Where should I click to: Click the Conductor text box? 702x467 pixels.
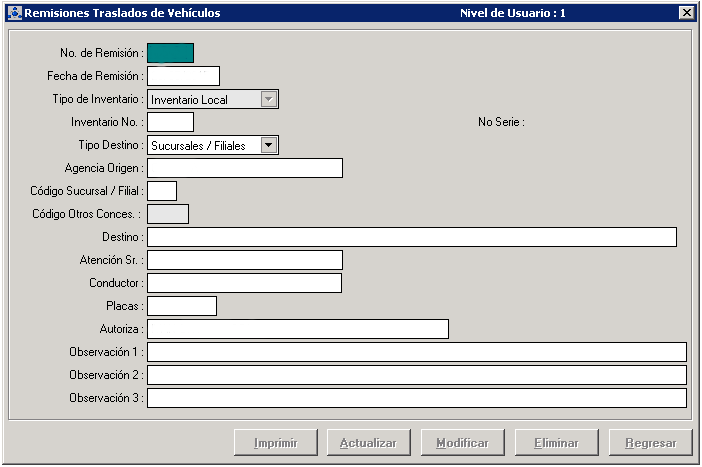tap(245, 283)
